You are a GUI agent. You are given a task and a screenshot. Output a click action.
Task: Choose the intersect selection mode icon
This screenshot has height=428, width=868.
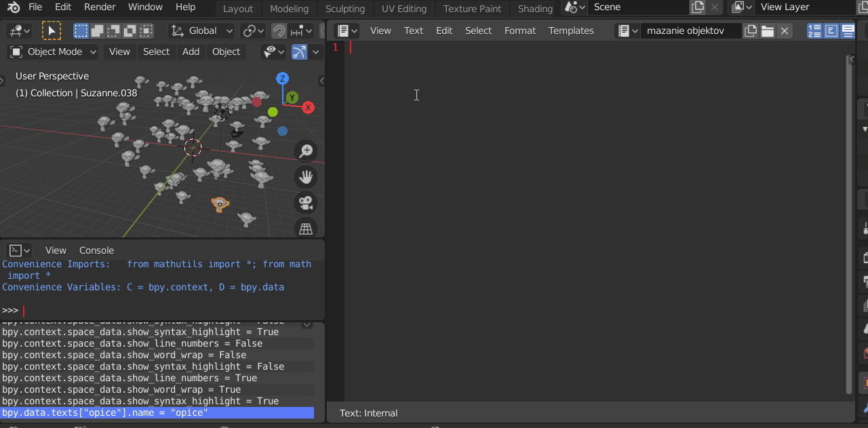[x=146, y=31]
